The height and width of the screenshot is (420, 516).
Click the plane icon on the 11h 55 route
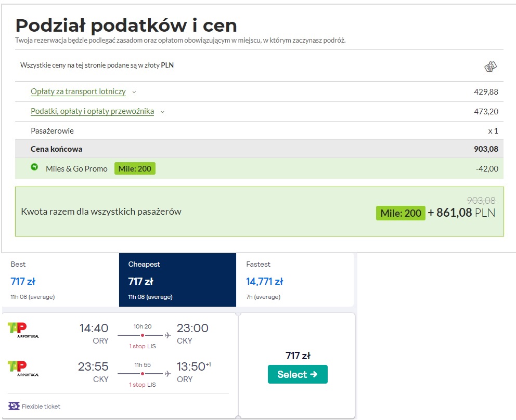coord(168,374)
